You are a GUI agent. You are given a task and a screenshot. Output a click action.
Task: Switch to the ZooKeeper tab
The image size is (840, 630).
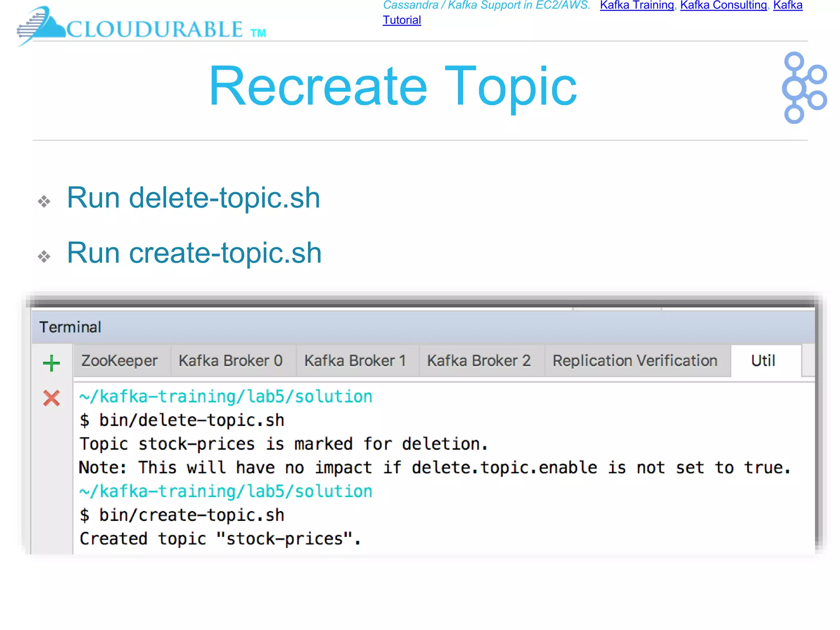(119, 361)
